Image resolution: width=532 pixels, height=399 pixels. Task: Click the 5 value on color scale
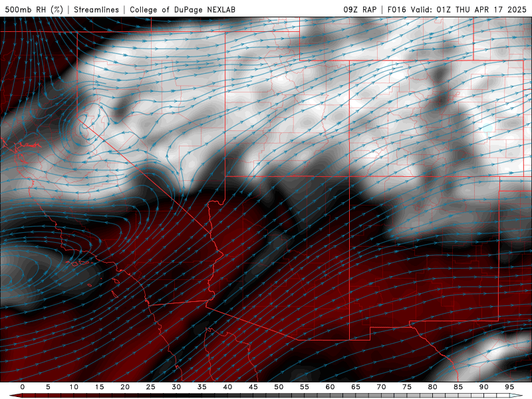point(48,387)
